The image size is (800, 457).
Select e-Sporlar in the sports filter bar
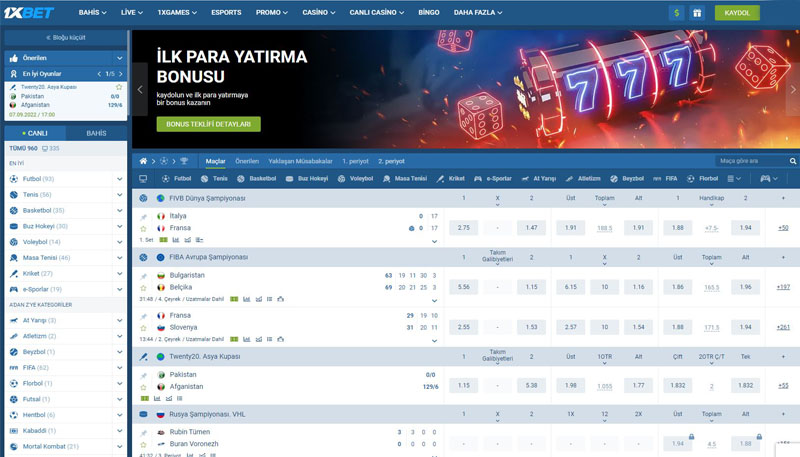[x=493, y=179]
